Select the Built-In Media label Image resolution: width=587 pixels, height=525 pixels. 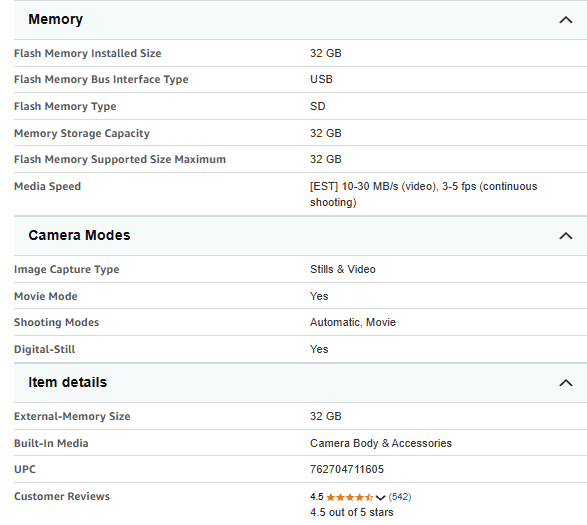(51, 443)
